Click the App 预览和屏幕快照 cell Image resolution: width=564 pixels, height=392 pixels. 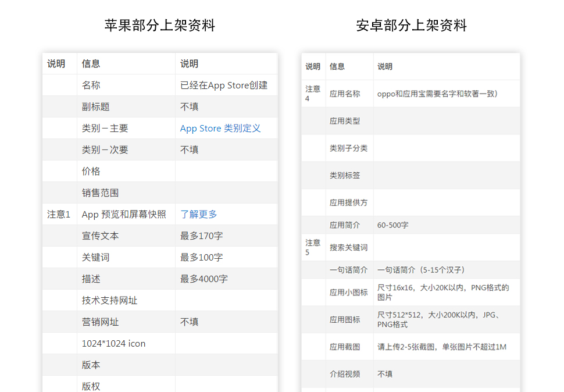(124, 214)
